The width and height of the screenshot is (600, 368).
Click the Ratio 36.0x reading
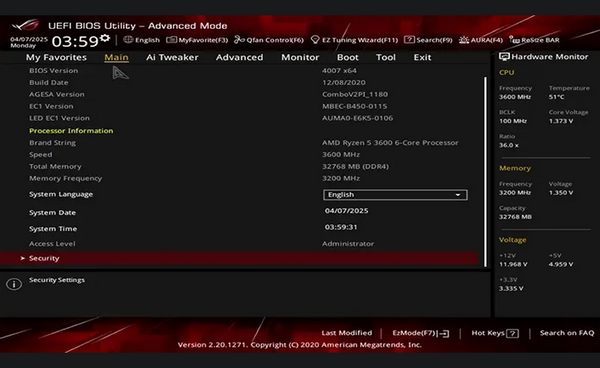click(509, 145)
